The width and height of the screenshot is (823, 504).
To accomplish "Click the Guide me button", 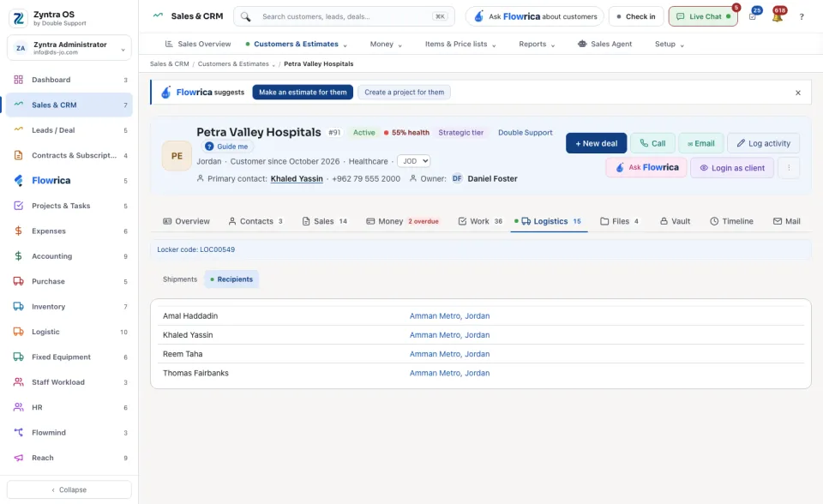I will [x=226, y=147].
